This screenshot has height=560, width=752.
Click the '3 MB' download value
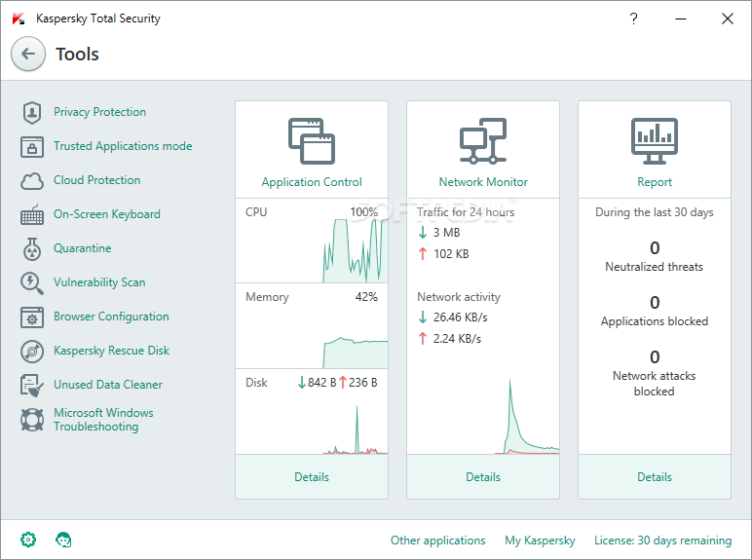[x=446, y=233]
